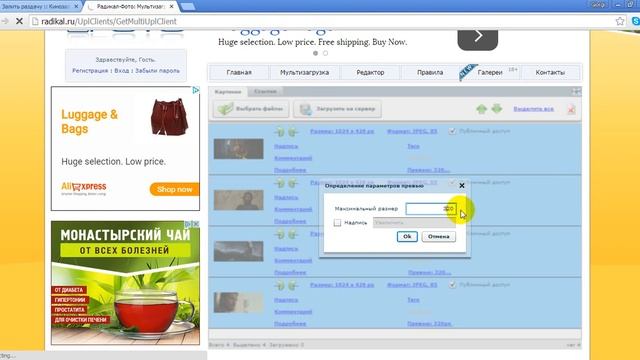Open the Главная menu tab

tap(239, 72)
